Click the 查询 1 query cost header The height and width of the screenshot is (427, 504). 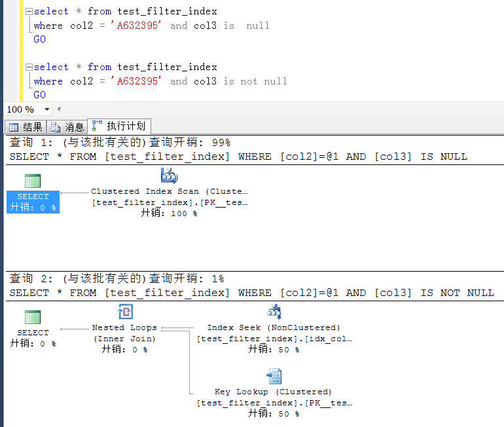(120, 143)
